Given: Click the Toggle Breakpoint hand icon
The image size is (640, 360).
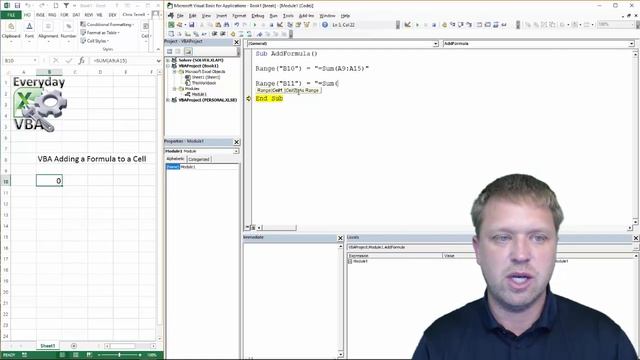Looking at the screenshot, I should coord(233,34).
